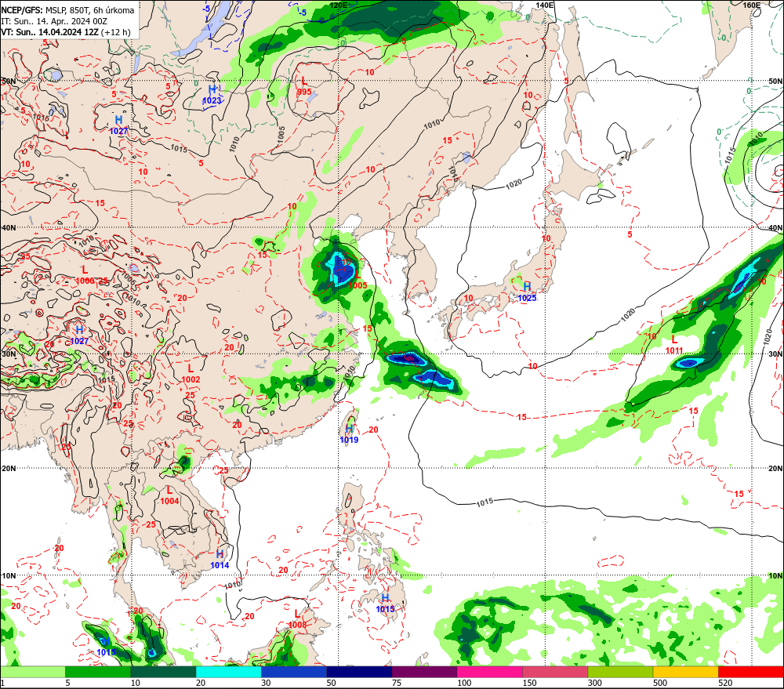Click the H 1023 high pressure label
This screenshot has height=689, width=784.
212,95
